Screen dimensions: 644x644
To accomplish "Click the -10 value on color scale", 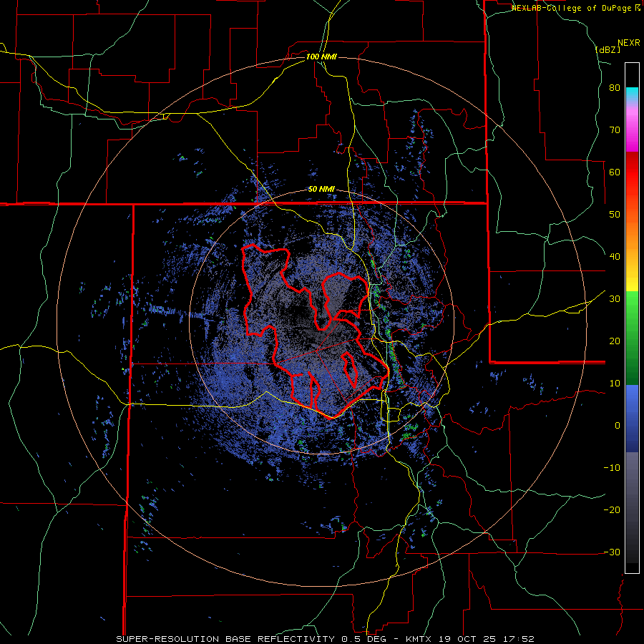I will [612, 468].
